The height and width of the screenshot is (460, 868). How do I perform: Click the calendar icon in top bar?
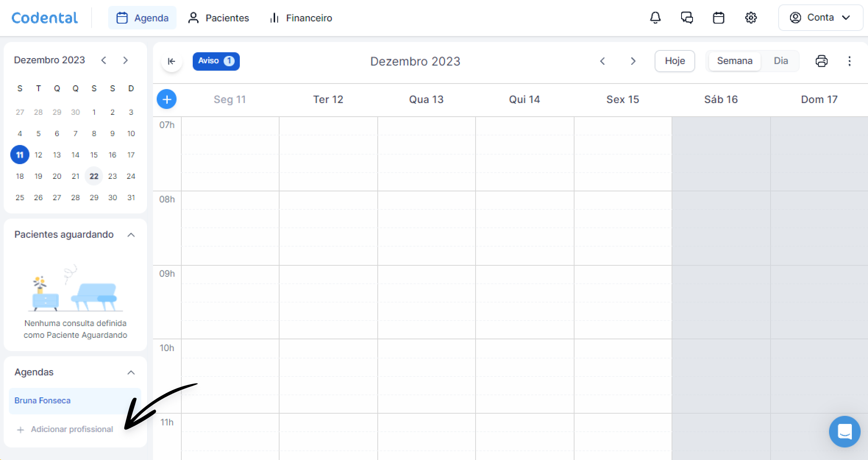pyautogui.click(x=718, y=18)
